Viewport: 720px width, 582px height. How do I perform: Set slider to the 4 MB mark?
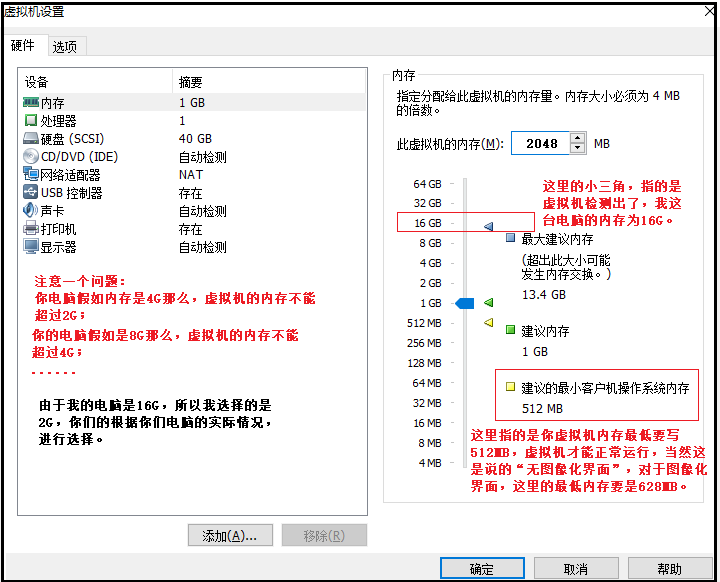pyautogui.click(x=429, y=463)
